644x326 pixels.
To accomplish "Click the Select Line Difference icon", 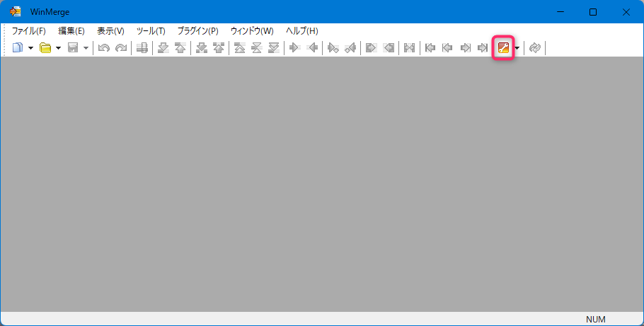I will (142, 48).
